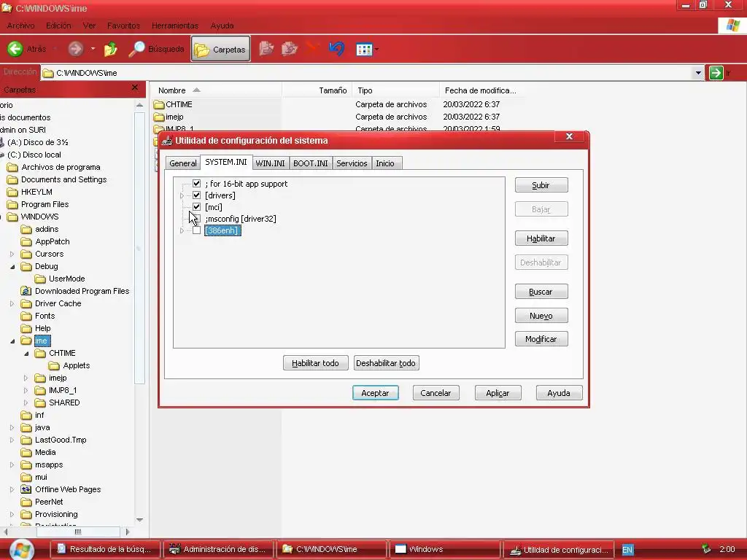Click the green Go arrow button
747x560 pixels.
716,73
